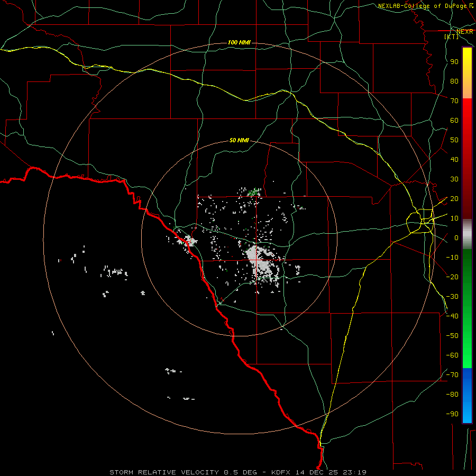Select the -30 value on the velocity scale
Image resolution: width=476 pixels, height=476 pixels.
click(452, 297)
